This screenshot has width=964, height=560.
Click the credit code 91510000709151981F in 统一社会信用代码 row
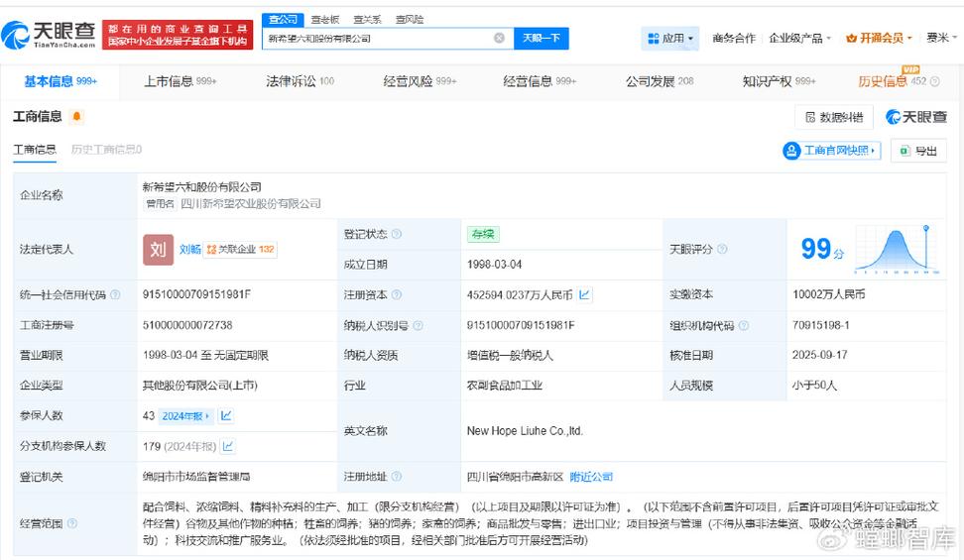click(196, 294)
